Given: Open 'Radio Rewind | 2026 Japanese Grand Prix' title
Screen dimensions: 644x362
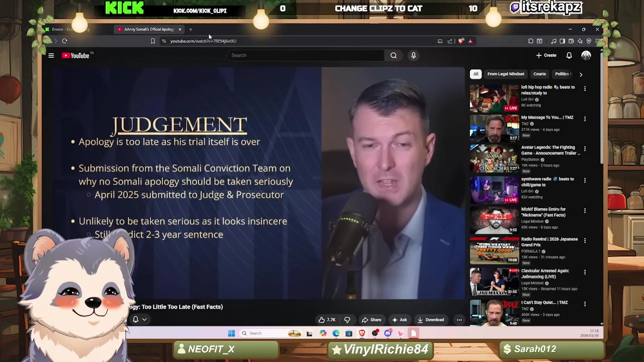Looking at the screenshot, I should point(549,242).
